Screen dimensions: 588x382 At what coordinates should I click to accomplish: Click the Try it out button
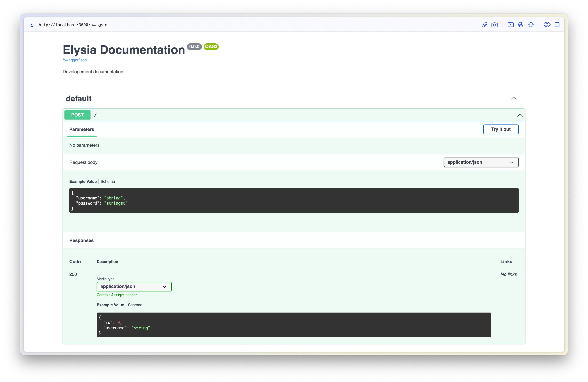click(501, 129)
